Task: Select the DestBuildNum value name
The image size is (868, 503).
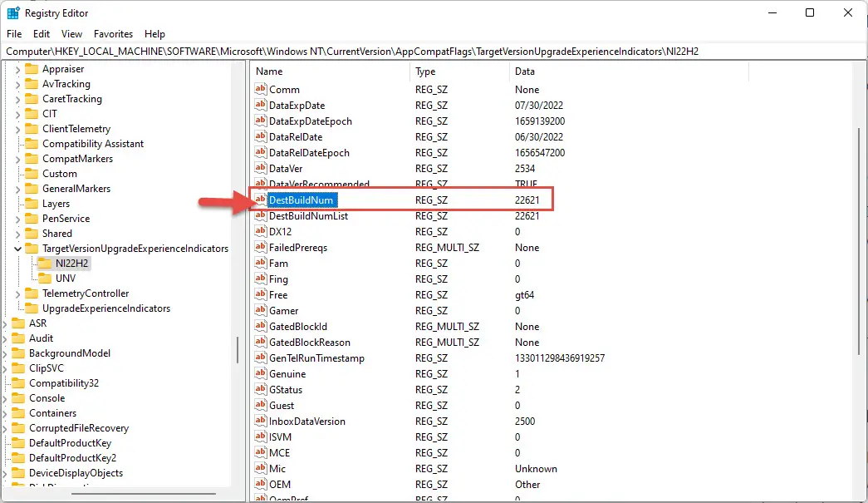Action: click(302, 200)
